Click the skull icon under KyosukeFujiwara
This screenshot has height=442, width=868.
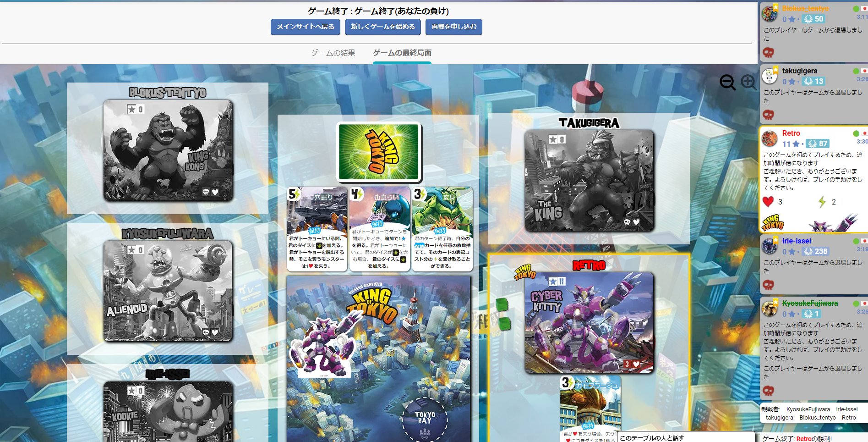[768, 391]
